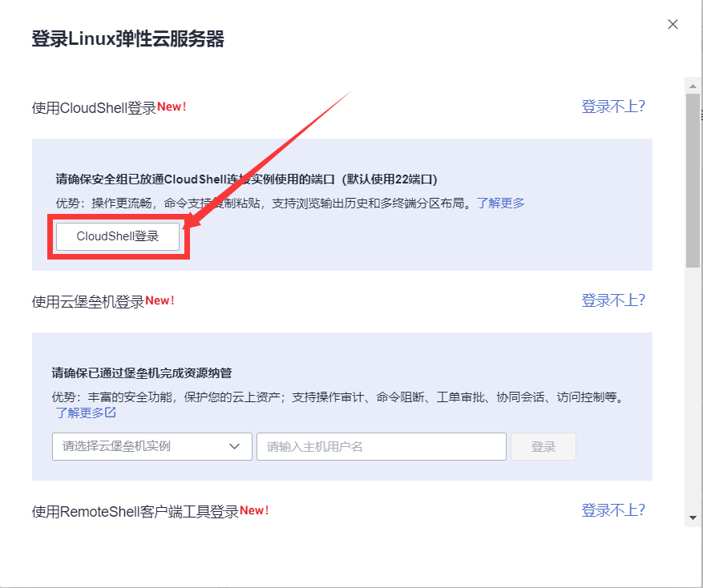Open 登录不上? link in CloudShell section
The image size is (703, 588).
(612, 106)
